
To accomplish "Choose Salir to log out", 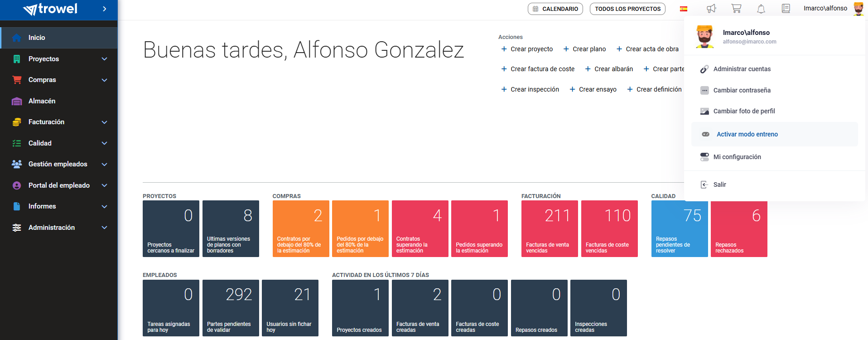I will click(x=719, y=185).
